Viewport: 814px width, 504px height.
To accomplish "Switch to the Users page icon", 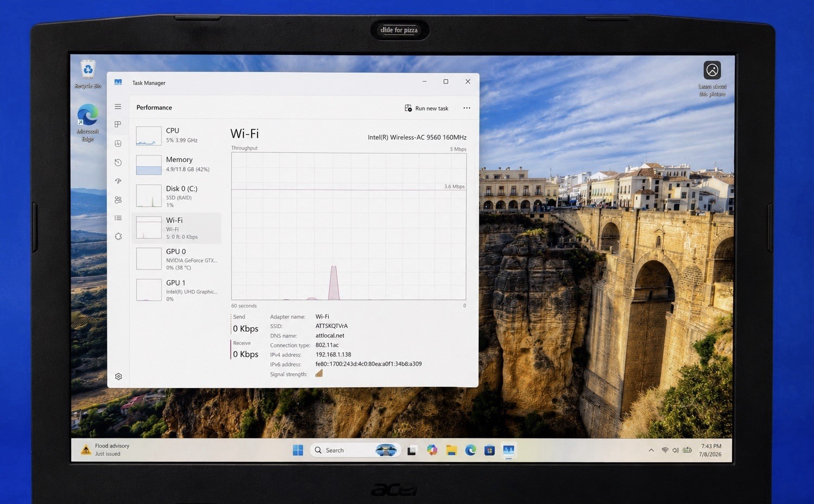I will (118, 200).
